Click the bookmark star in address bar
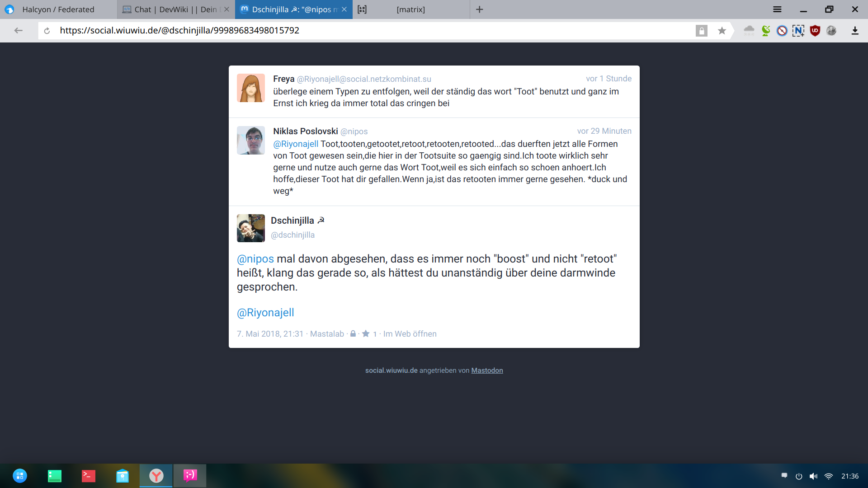Screen dimensions: 868x488 click(722, 31)
